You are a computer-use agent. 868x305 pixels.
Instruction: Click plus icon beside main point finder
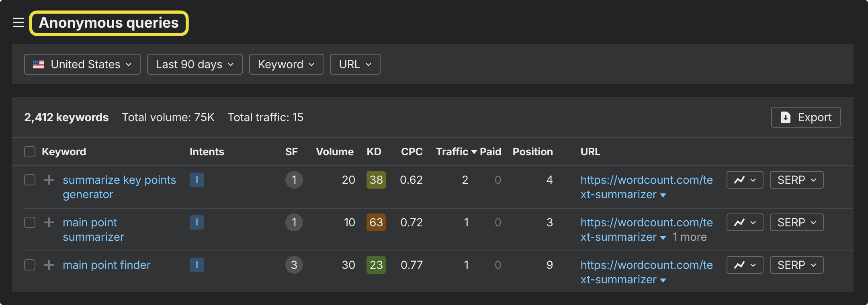coord(49,265)
